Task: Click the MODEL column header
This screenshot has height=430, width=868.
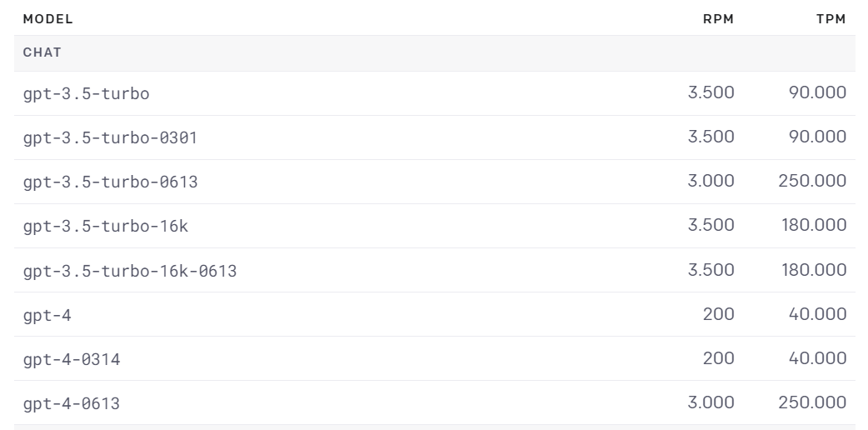Action: click(47, 19)
